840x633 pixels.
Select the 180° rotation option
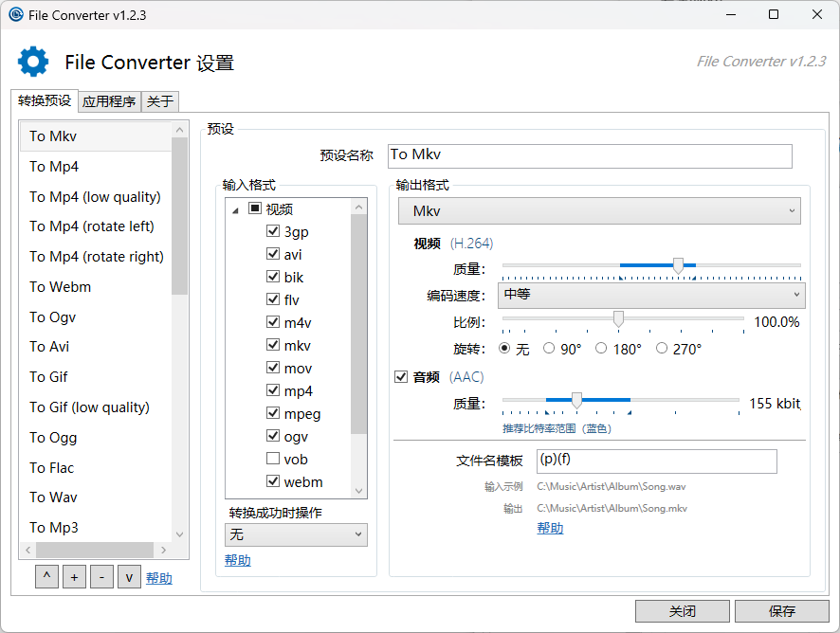click(x=601, y=348)
